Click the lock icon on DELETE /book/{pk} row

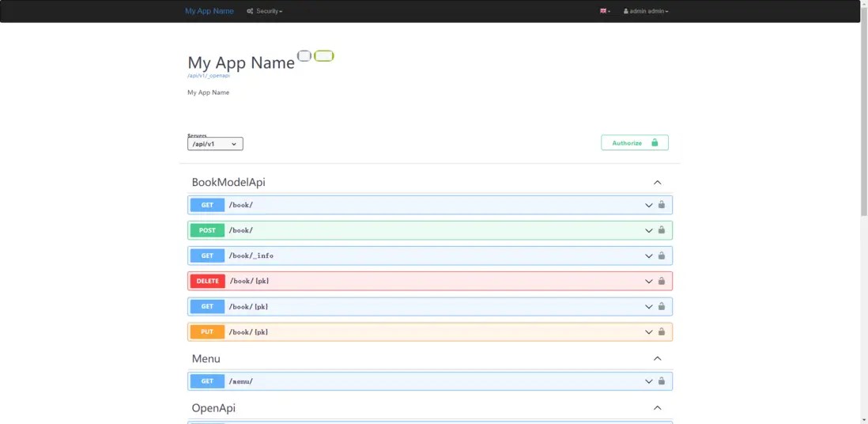click(662, 281)
